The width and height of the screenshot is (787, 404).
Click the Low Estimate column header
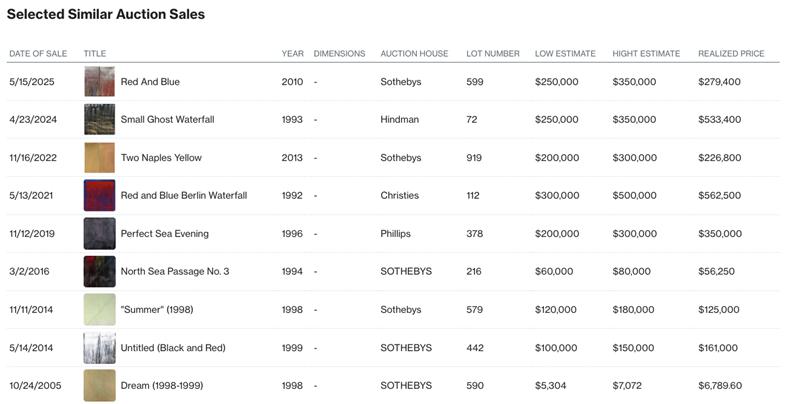pyautogui.click(x=565, y=54)
